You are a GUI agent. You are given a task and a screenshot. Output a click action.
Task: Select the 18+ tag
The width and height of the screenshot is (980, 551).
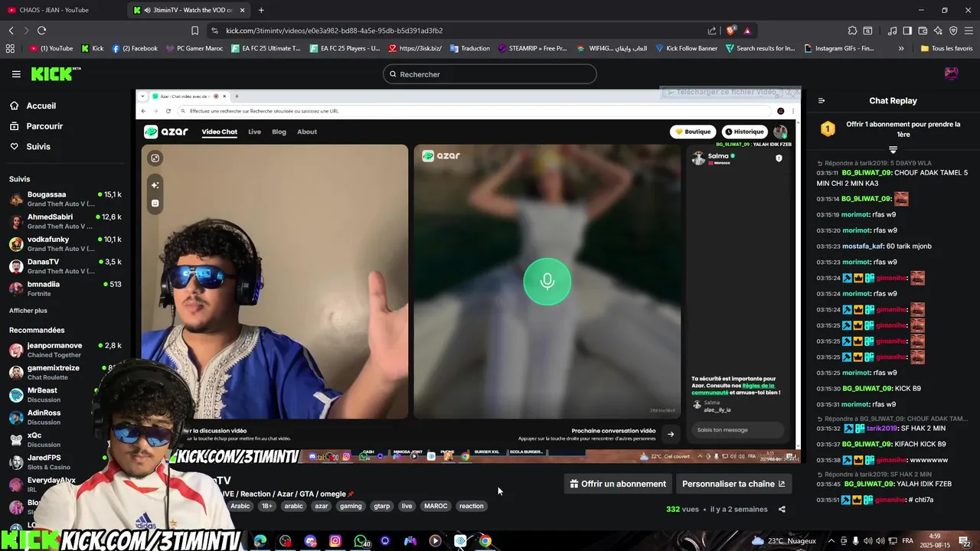(x=266, y=506)
